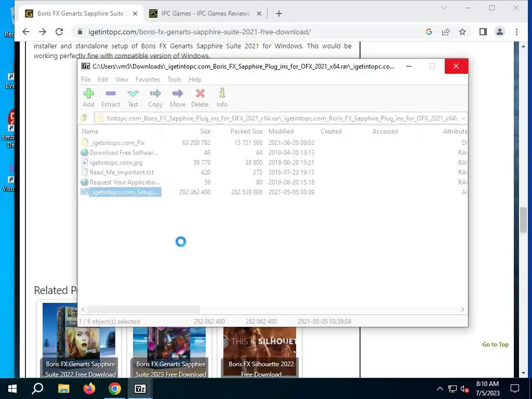Open the 7-Zip Edit menu
The width and height of the screenshot is (532, 399).
tap(103, 79)
